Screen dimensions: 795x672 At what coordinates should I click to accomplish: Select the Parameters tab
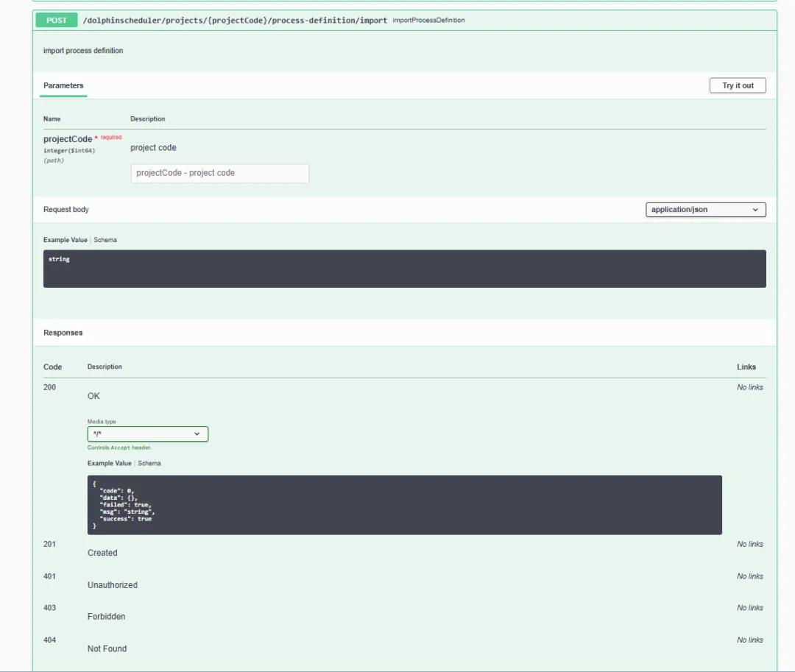pos(63,85)
